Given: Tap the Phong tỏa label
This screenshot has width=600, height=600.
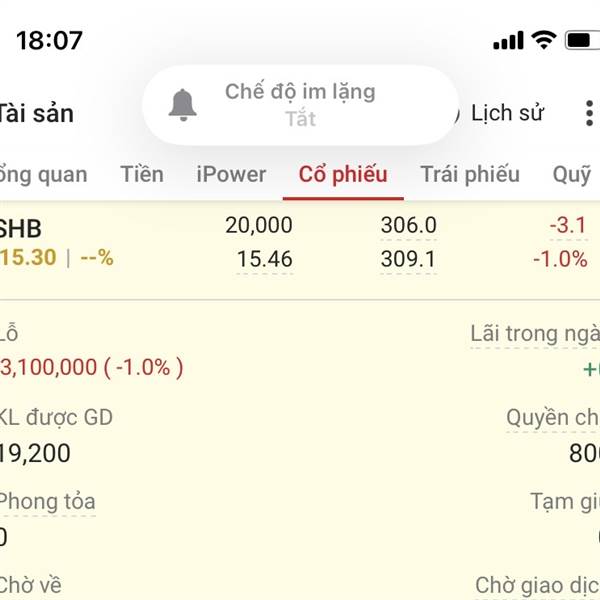Looking at the screenshot, I should point(48,501).
